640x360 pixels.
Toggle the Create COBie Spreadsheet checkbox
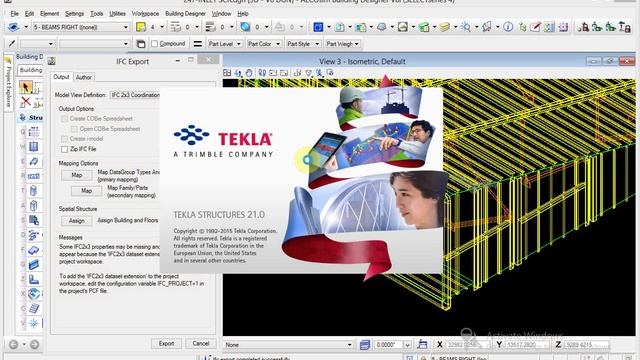pos(64,119)
